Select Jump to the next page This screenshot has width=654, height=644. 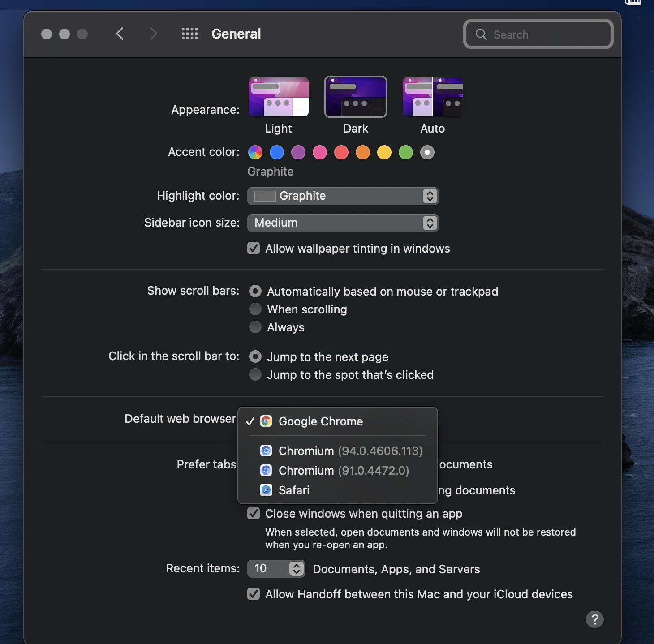pyautogui.click(x=255, y=357)
